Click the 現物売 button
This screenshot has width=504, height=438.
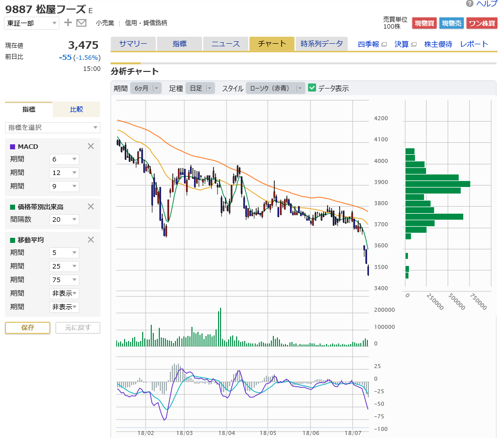point(451,23)
